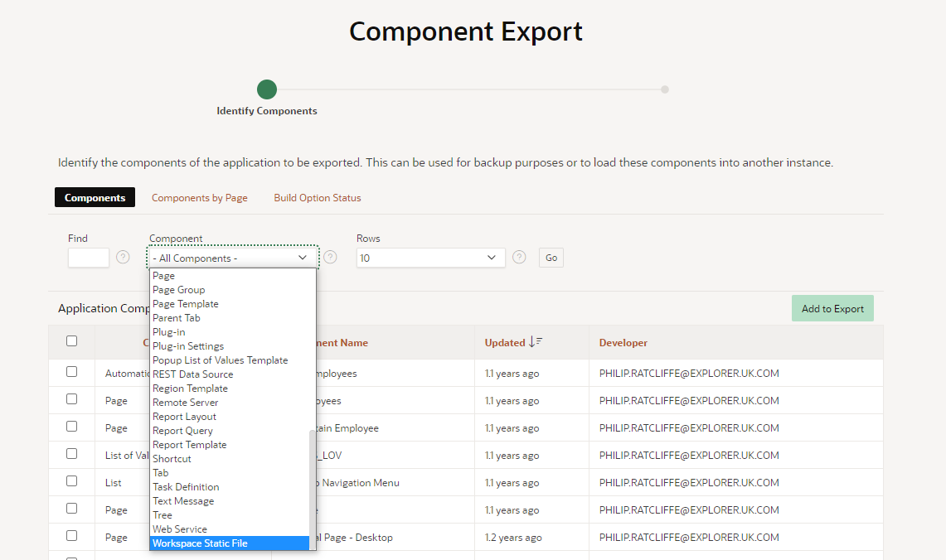Choose Tree option in list
The image size is (946, 560).
(x=230, y=514)
